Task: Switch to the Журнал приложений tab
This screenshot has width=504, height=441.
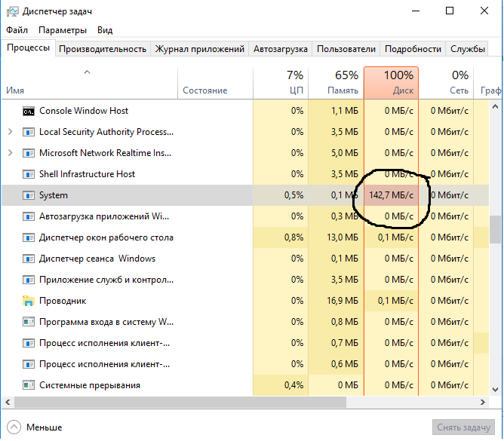Action: click(x=200, y=49)
